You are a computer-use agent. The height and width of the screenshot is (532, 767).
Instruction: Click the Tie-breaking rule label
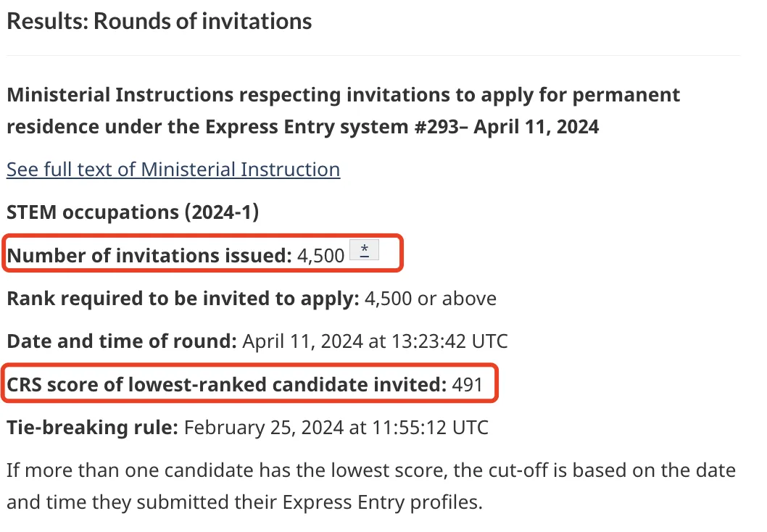tap(93, 428)
